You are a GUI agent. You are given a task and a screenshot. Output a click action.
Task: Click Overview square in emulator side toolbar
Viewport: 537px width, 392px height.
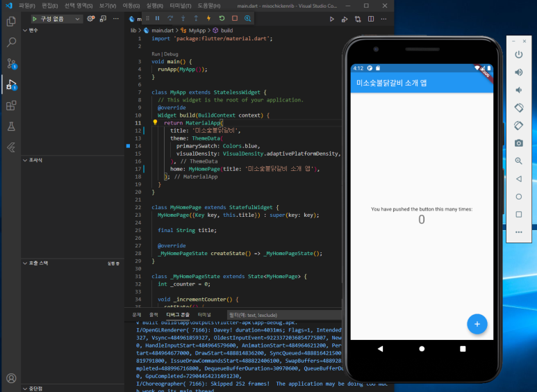point(518,215)
